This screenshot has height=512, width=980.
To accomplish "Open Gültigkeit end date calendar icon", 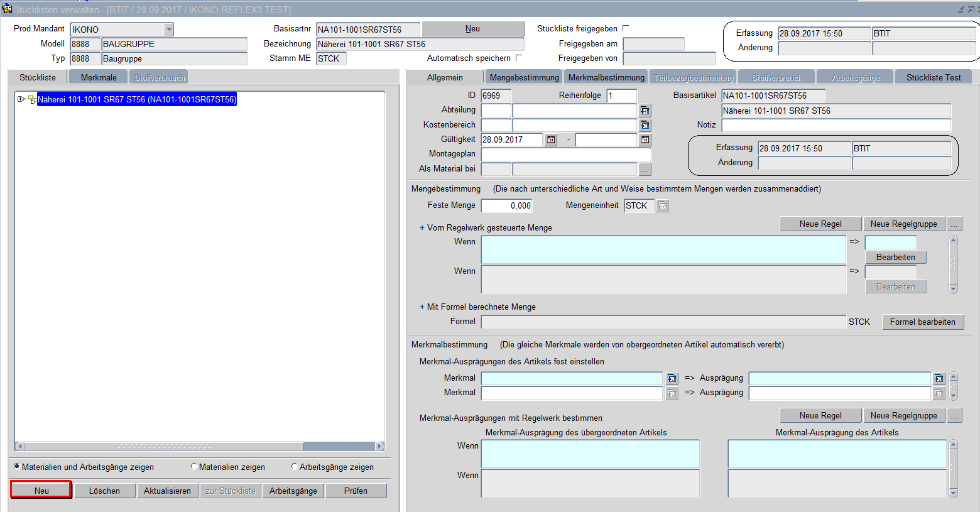I will [x=645, y=139].
